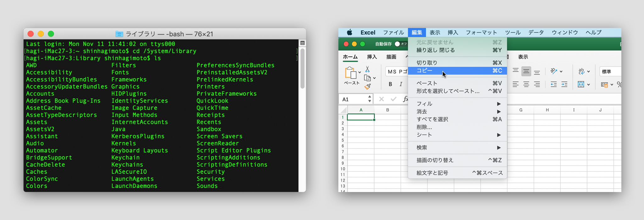Click the Paste clipboard icon
Viewport: 644px width, 220px height.
351,73
